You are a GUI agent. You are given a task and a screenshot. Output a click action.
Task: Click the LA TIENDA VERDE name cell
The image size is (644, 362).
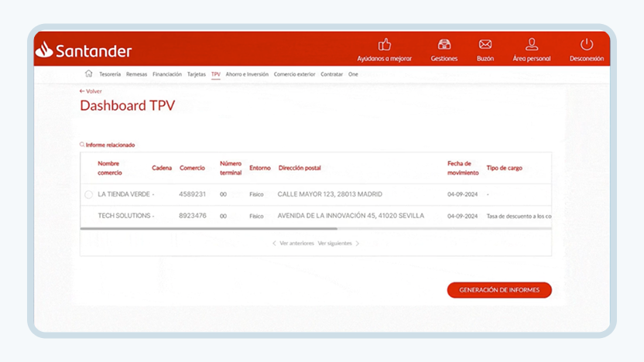pyautogui.click(x=124, y=194)
